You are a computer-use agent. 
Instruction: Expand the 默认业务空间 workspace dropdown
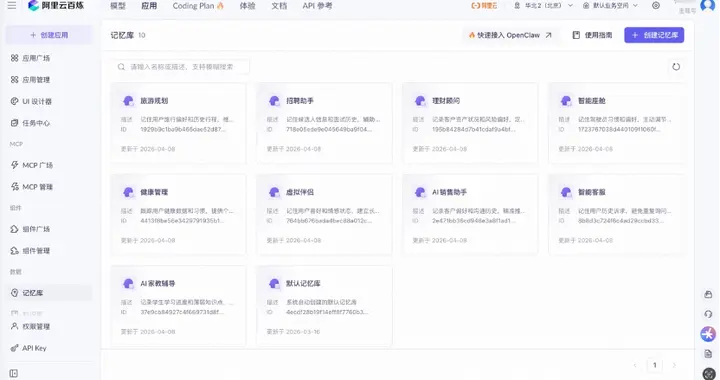[611, 6]
